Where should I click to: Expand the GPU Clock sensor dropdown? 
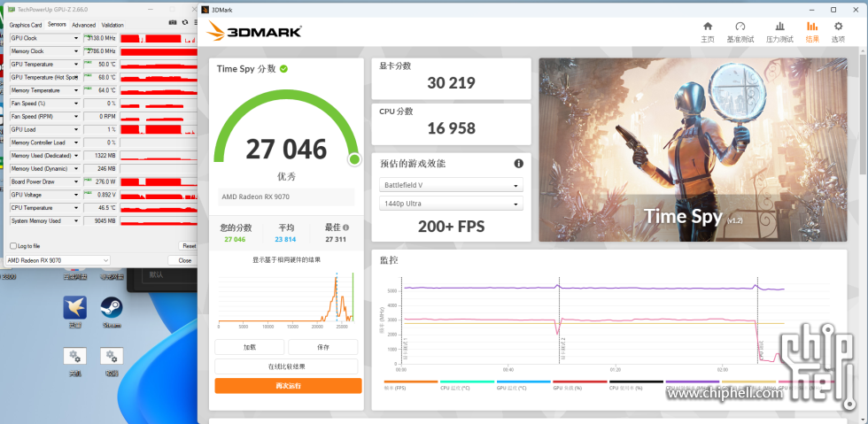click(x=76, y=38)
